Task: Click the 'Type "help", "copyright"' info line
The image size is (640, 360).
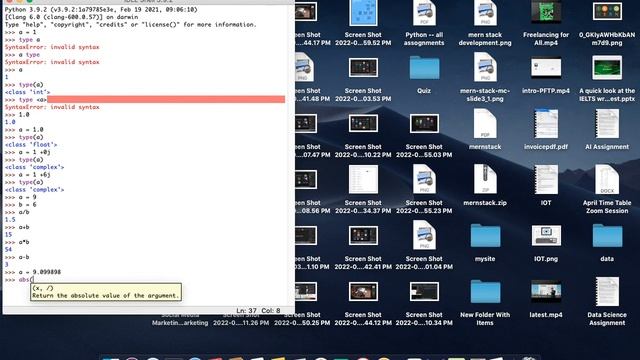Action: (x=130, y=24)
